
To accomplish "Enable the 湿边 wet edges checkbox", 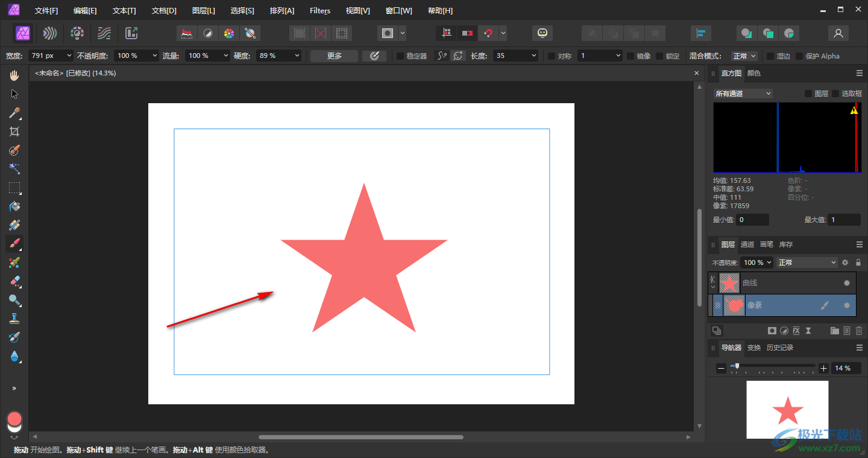I will point(770,56).
